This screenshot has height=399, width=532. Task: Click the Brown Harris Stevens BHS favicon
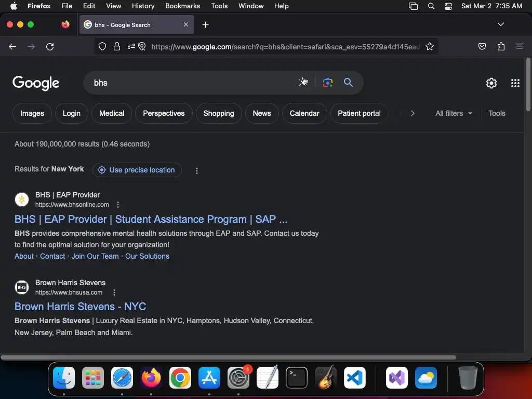point(22,287)
